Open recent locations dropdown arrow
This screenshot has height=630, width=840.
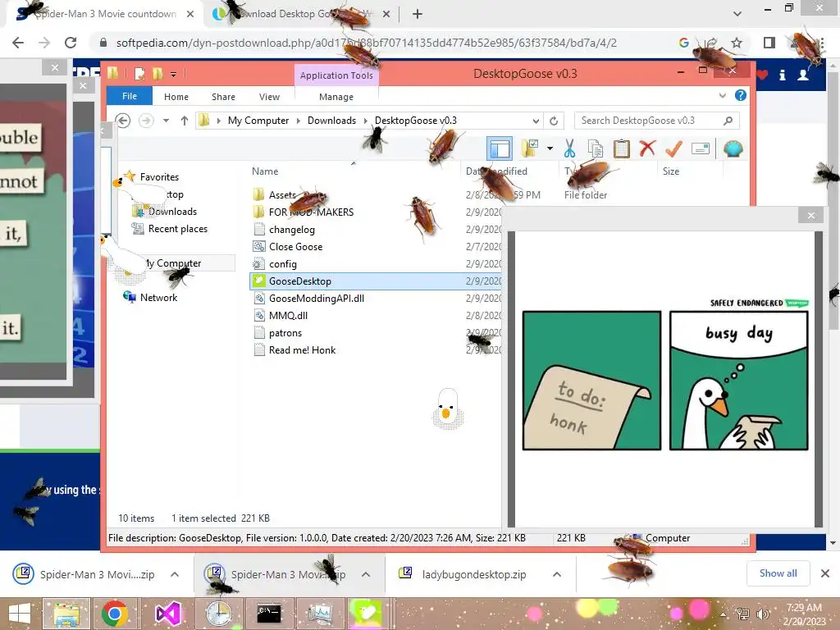coord(166,121)
